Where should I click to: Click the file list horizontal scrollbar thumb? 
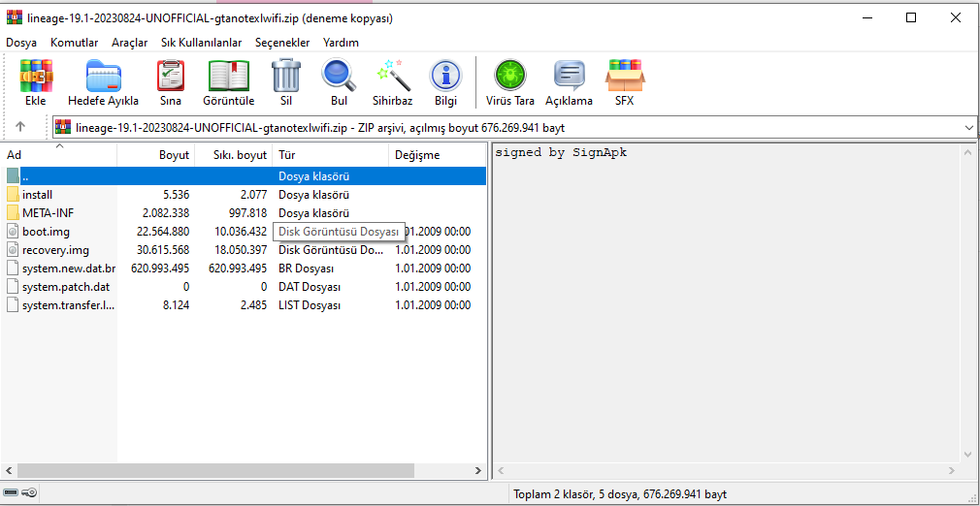click(x=215, y=470)
